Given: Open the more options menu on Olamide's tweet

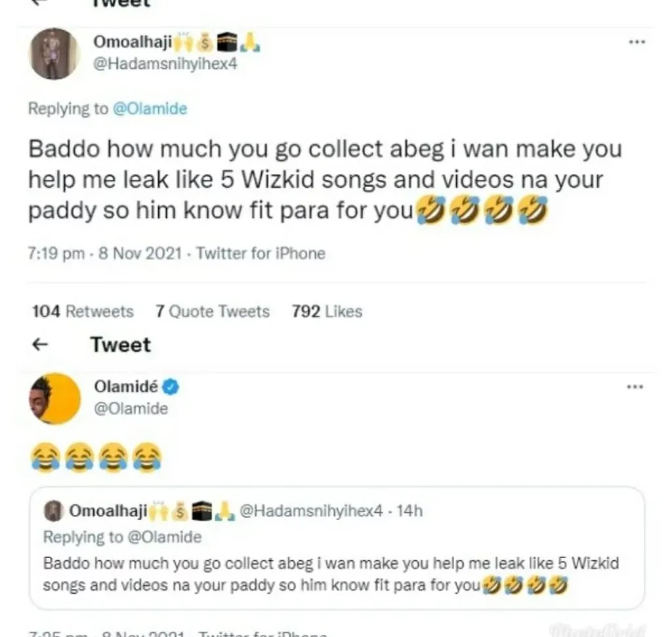Looking at the screenshot, I should click(x=635, y=387).
